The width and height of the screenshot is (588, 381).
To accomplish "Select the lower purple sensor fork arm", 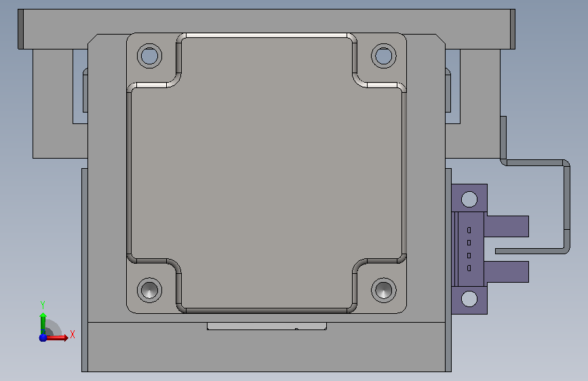I will pyautogui.click(x=506, y=272).
